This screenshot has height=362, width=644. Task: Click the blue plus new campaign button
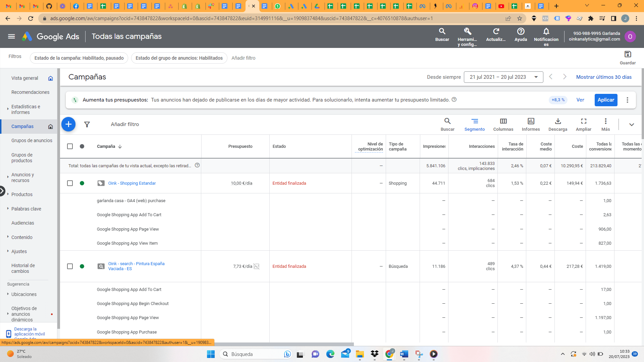click(x=68, y=124)
